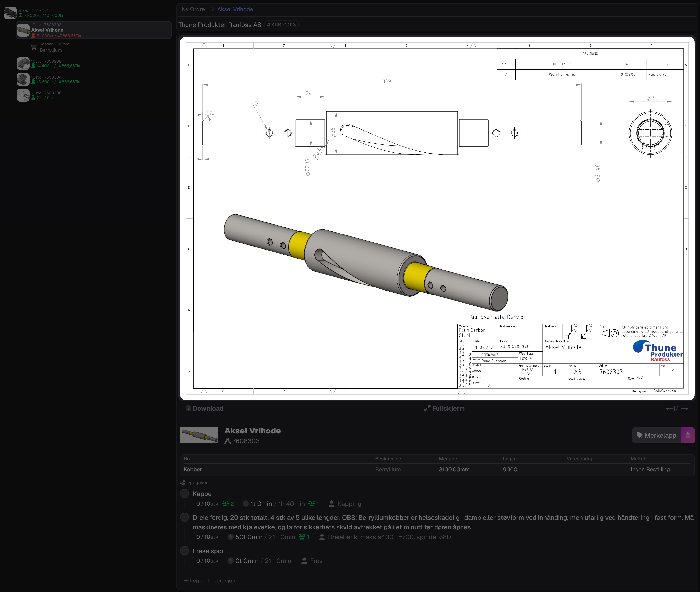The width and height of the screenshot is (700, 592).
Task: Check off the Dreie ferdig task
Action: pyautogui.click(x=185, y=517)
